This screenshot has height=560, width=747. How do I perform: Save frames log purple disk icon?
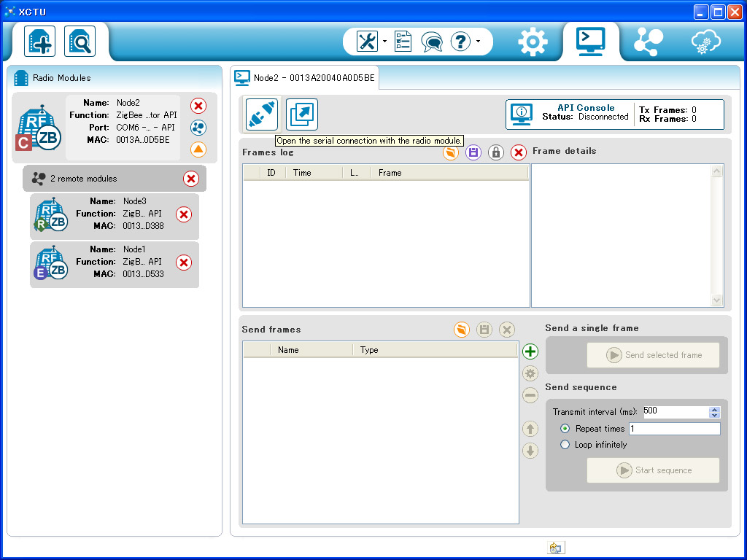(x=473, y=152)
